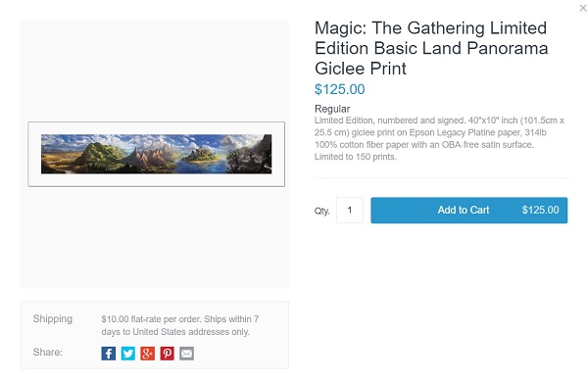588x383 pixels.
Task: Select the Magic: The Gathering product title
Action: pos(431,48)
